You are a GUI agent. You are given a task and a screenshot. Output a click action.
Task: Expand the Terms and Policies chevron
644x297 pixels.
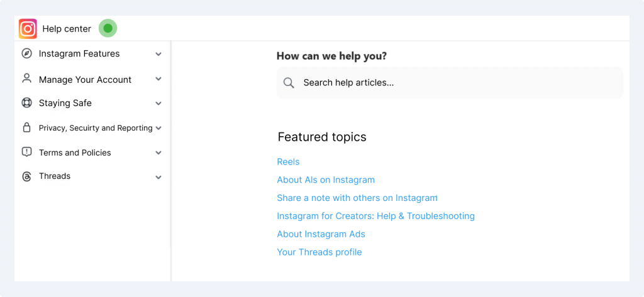pyautogui.click(x=158, y=153)
